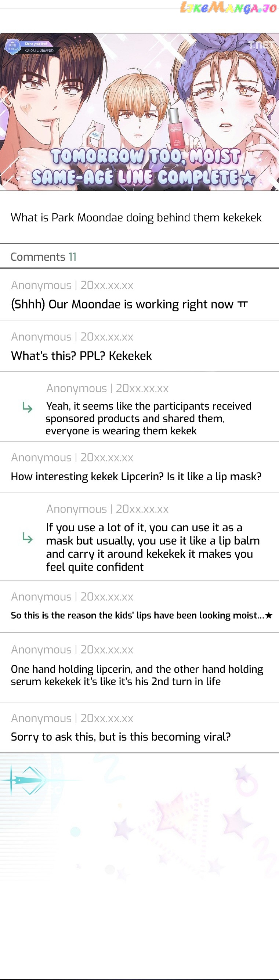
Task: Click the LikeManga.io logo watermark
Action: pos(228,8)
